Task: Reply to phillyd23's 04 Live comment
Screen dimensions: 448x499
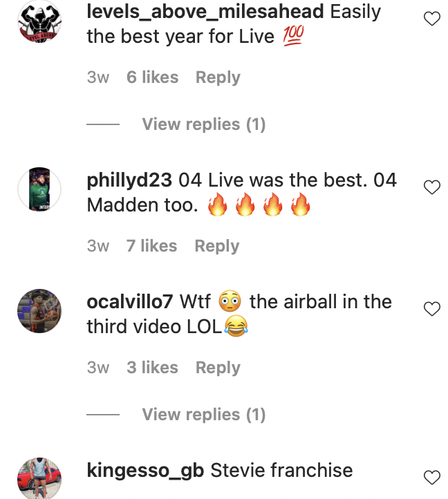Action: coord(217,246)
